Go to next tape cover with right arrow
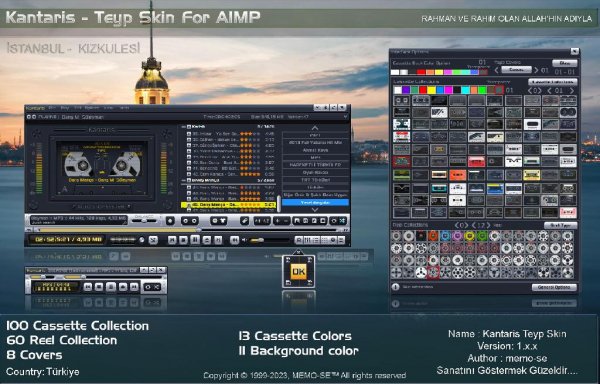Screen dimensions: 600x384 point(536,70)
